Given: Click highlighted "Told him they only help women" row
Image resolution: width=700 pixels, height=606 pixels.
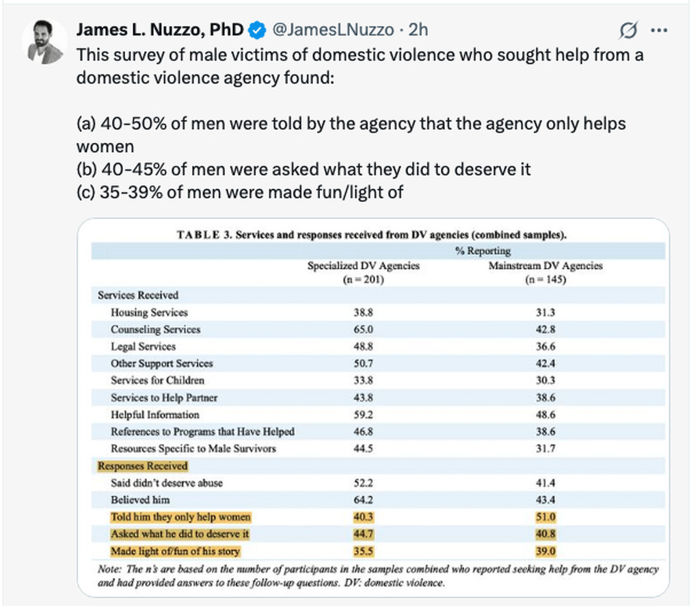Looking at the screenshot, I should tap(181, 517).
